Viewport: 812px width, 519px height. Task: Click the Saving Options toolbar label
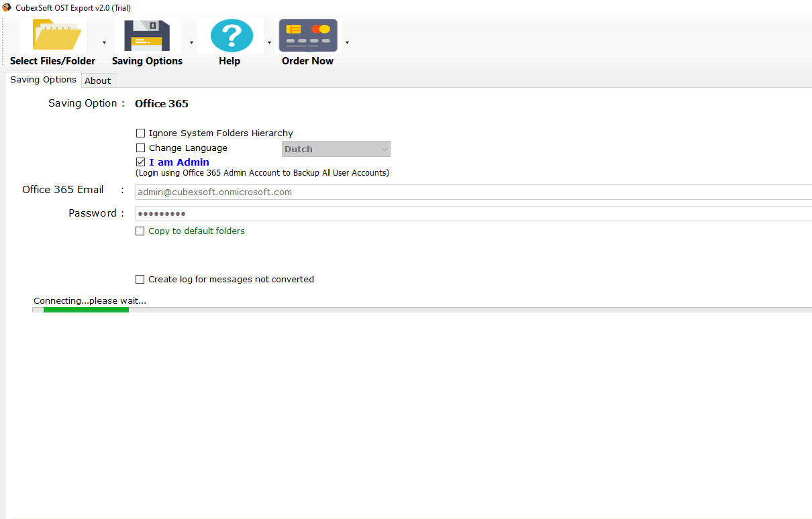tap(147, 61)
